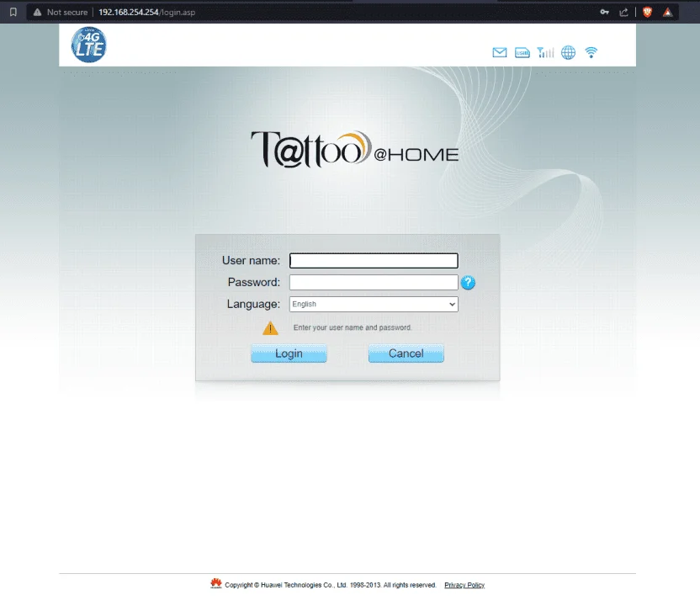Image resolution: width=700 pixels, height=606 pixels.
Task: Click the yellow warning triangle icon
Action: (270, 328)
